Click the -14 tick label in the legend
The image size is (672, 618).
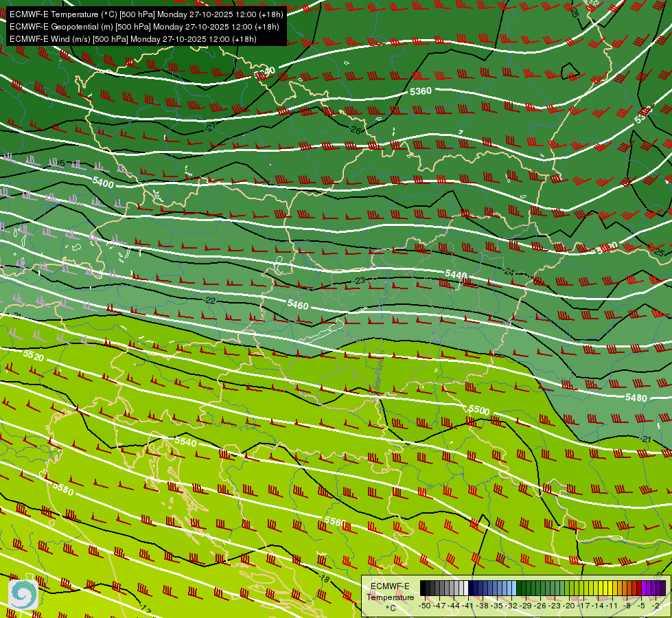597,606
